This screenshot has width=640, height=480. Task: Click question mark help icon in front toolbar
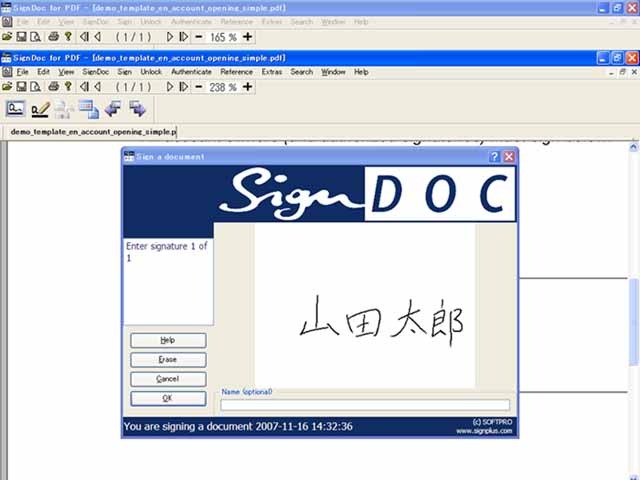coord(68,87)
